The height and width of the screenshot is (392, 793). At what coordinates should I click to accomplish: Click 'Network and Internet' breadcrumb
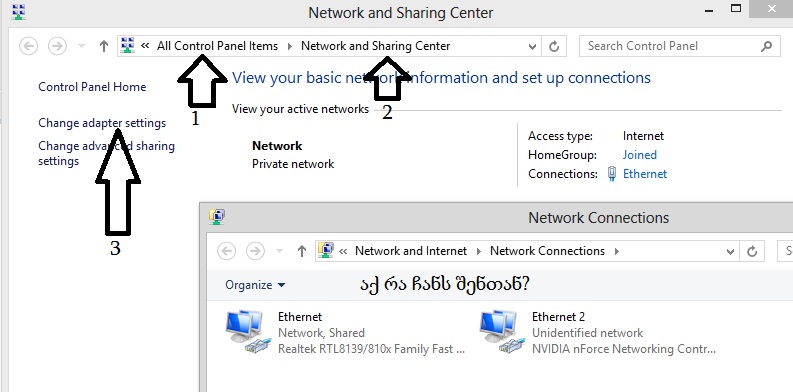point(411,251)
